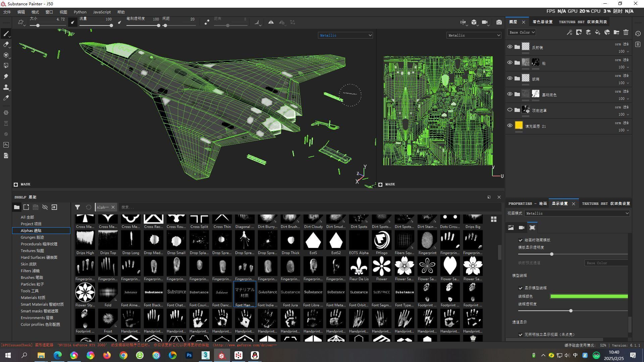The height and width of the screenshot is (362, 644).
Task: Click the green 线框颜色 color swatch
Action: [x=589, y=296]
